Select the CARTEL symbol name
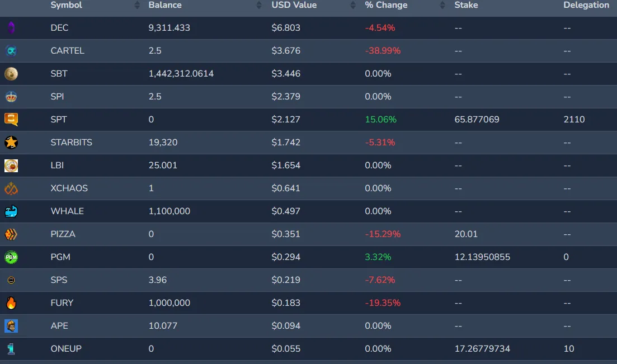Image resolution: width=617 pixels, height=364 pixels. click(x=67, y=51)
